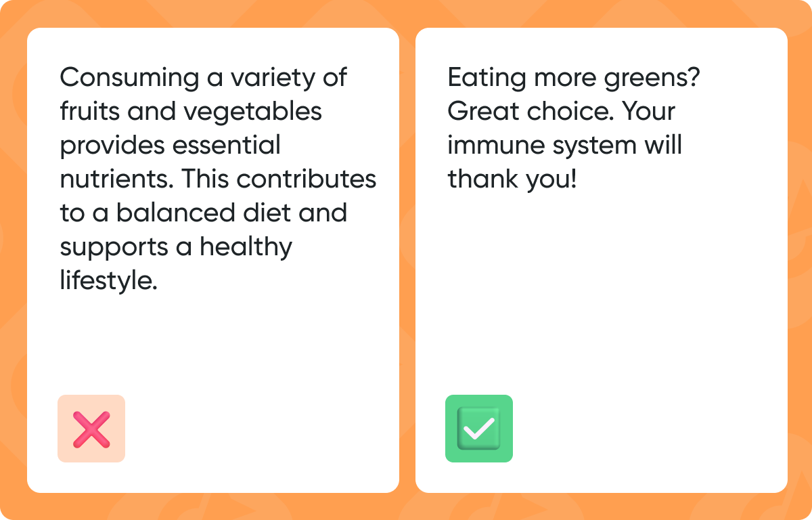Select the "Consuming a variety of" text line

[203, 78]
